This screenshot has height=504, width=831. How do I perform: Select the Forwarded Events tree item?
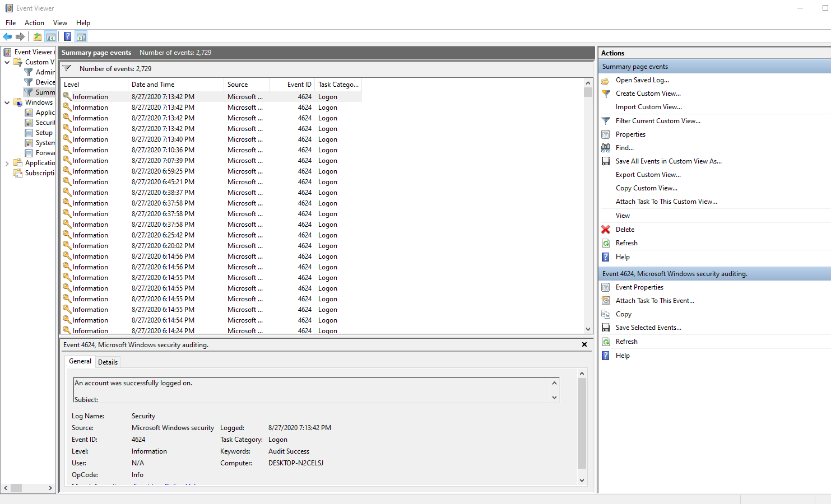point(39,153)
